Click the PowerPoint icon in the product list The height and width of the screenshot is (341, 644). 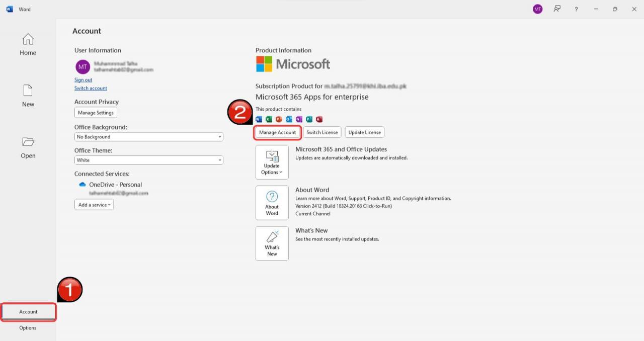[x=279, y=119]
